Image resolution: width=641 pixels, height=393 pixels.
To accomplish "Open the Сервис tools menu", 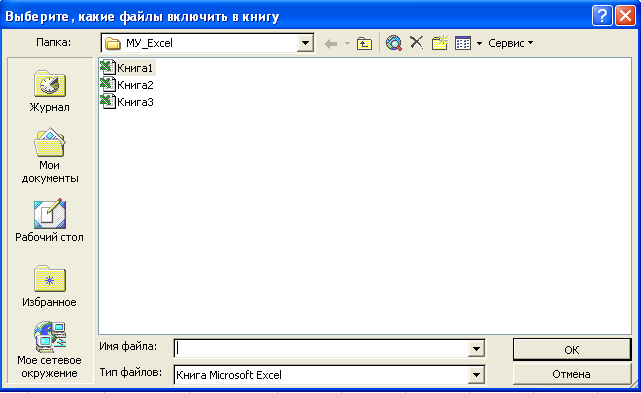I will [511, 43].
